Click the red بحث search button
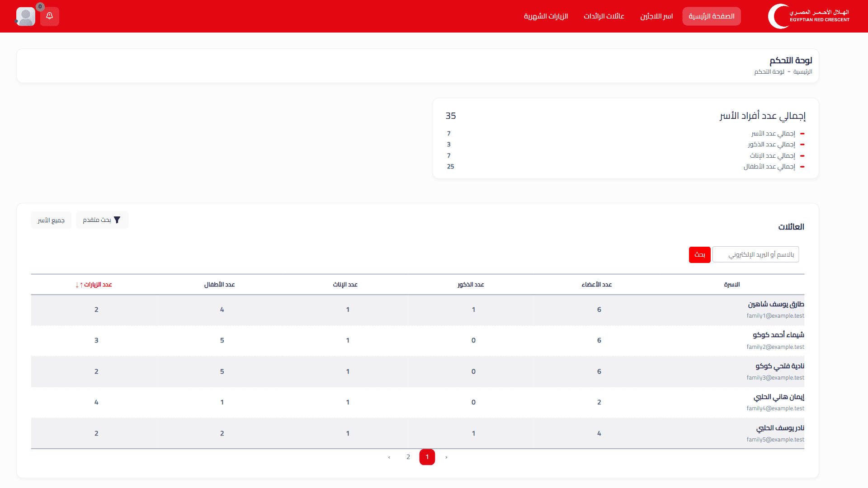868x488 pixels. 700,255
